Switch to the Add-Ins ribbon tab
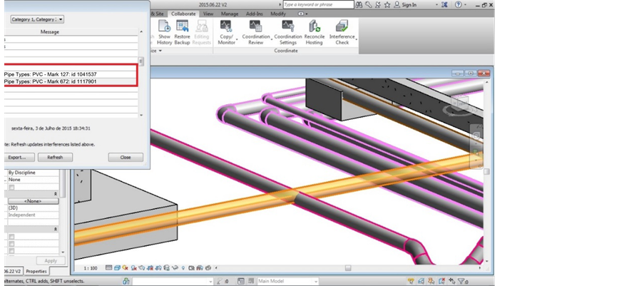Viewport: 644px width, 286px height. (253, 14)
